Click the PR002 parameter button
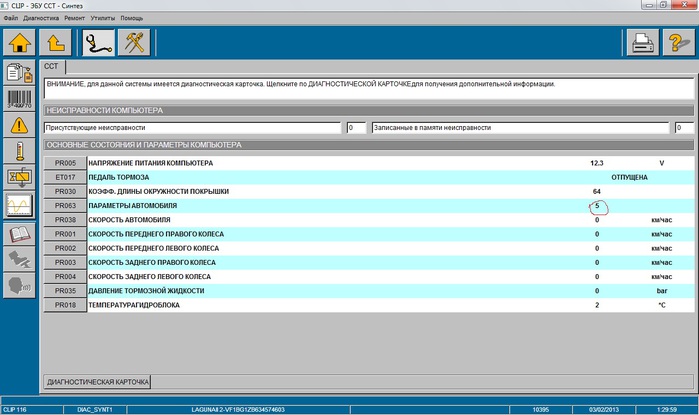The image size is (699, 415). tap(65, 248)
